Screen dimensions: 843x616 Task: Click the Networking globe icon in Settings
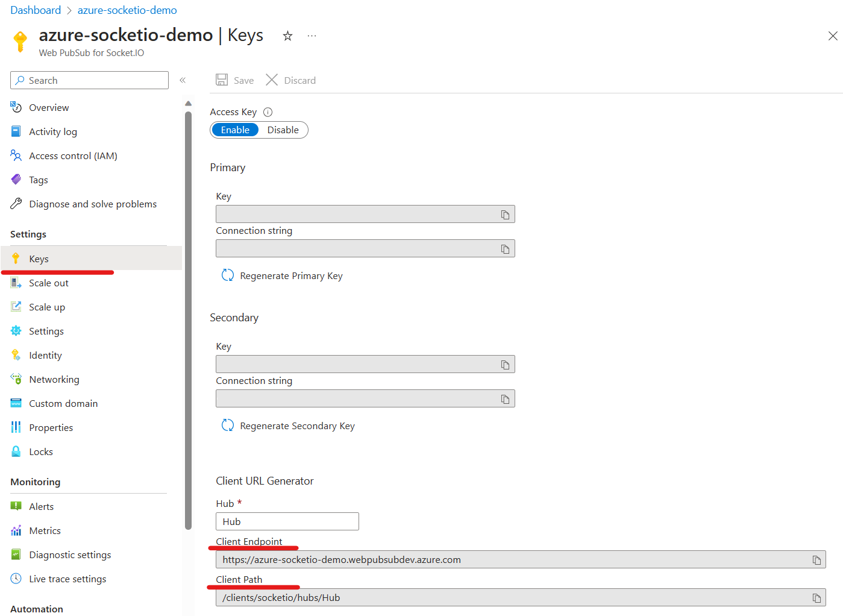click(16, 379)
